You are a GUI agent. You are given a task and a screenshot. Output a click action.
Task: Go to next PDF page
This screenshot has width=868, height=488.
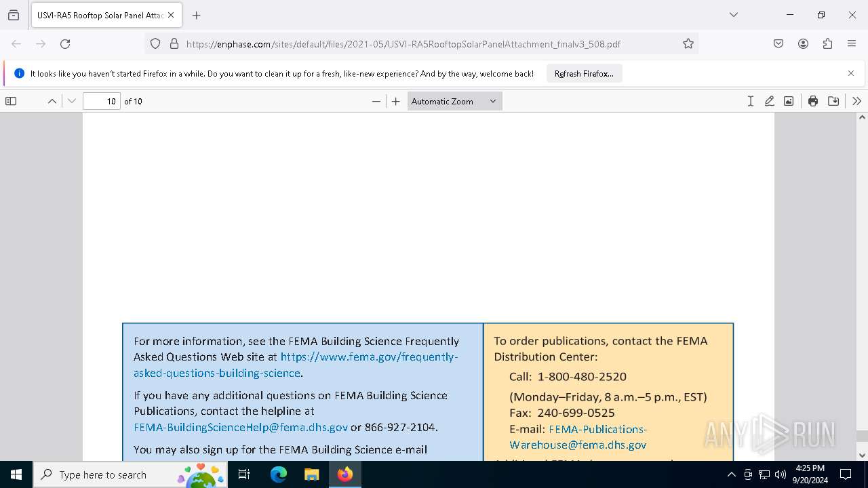72,101
